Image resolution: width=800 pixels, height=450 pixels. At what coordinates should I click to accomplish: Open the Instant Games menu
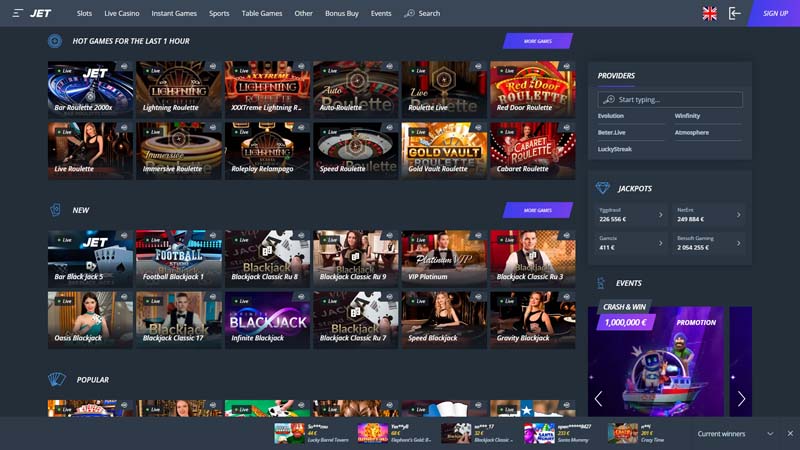(174, 14)
